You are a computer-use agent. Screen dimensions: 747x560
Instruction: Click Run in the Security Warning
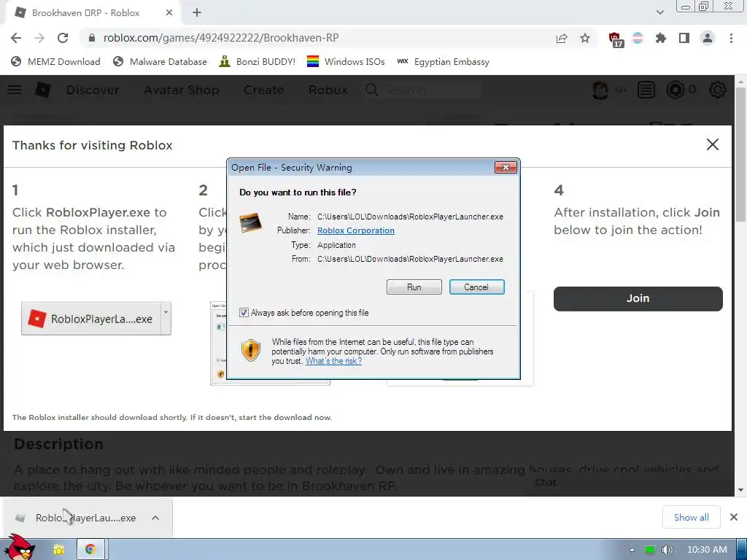pyautogui.click(x=414, y=287)
